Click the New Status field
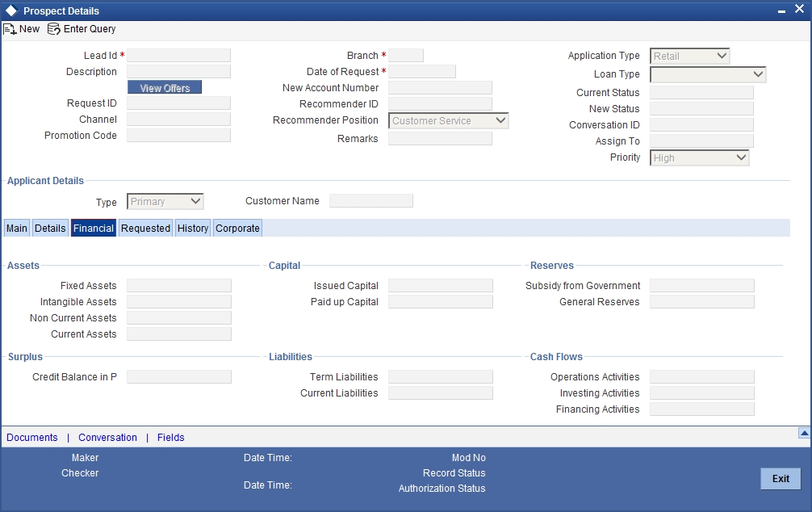Image resolution: width=812 pixels, height=512 pixels. (701, 109)
